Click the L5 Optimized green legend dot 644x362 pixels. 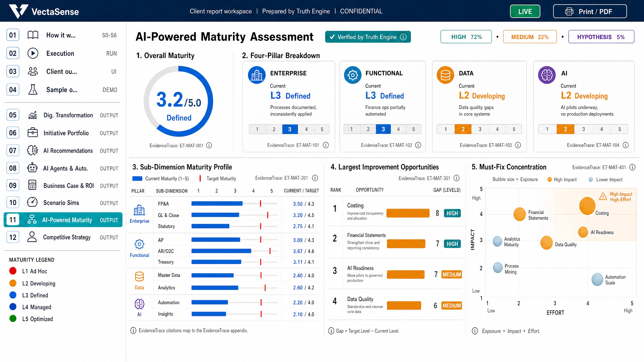(13, 319)
